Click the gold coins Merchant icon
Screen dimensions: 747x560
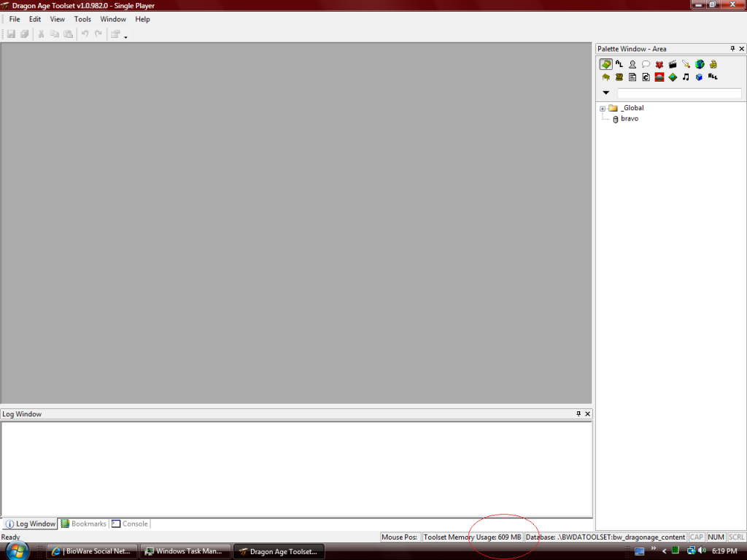(x=713, y=64)
